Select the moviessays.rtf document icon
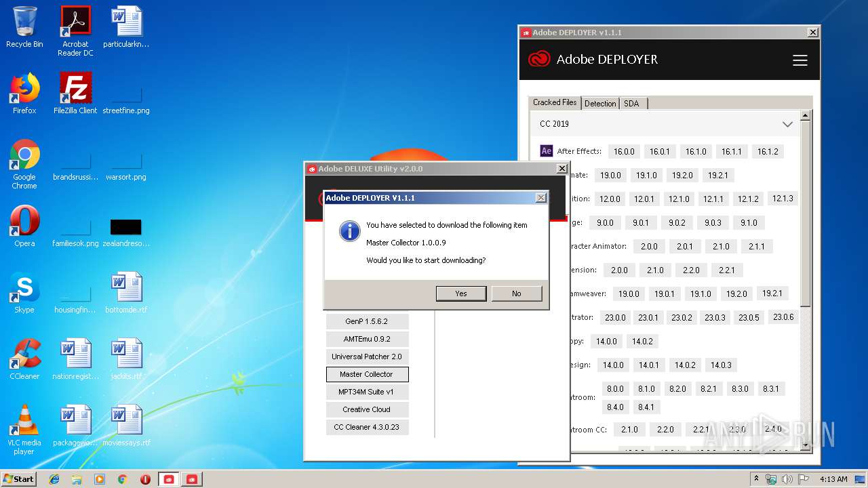This screenshot has height=488, width=868. point(126,426)
